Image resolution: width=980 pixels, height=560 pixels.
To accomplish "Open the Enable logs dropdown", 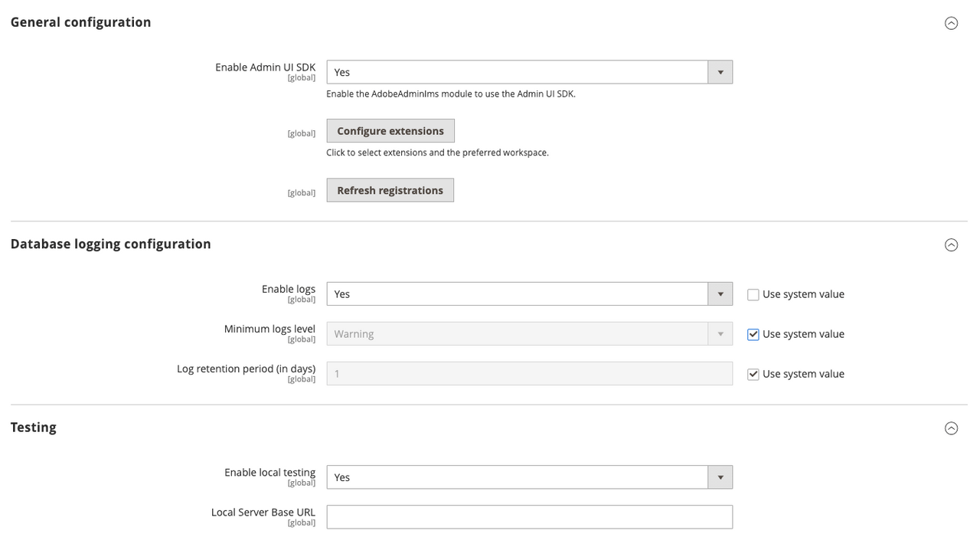I will pos(529,294).
